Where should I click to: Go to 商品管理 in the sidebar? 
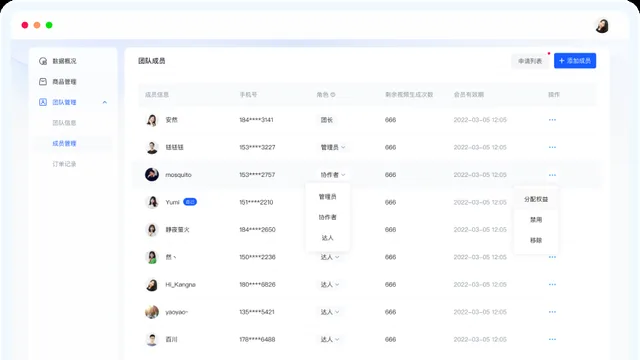[64, 82]
